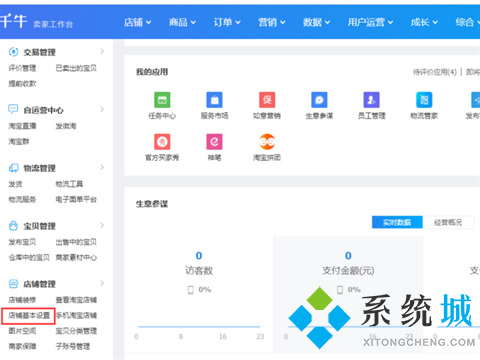Open 物流服务 link

click(x=22, y=200)
